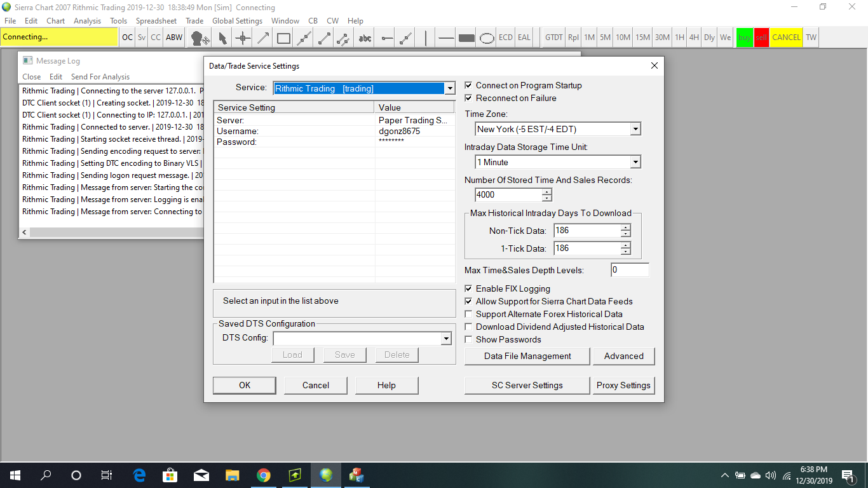The width and height of the screenshot is (868, 488).
Task: Open the Global Settings menu
Action: point(237,21)
